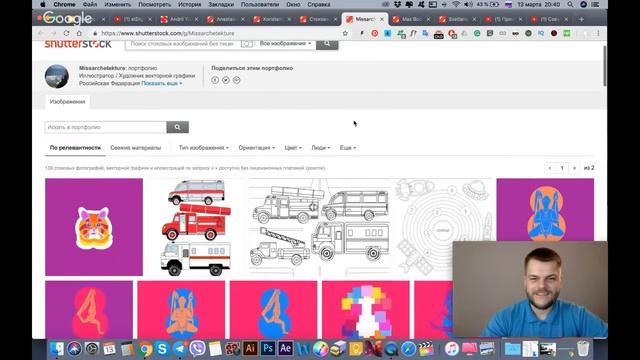Image resolution: width=640 pixels, height=360 pixels.
Task: Open Safari from the Dock
Action: pos(409,349)
